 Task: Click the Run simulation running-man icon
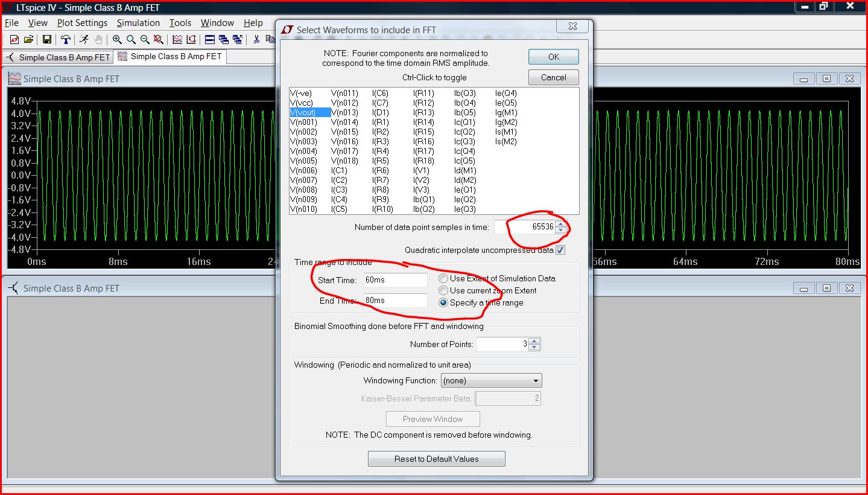(84, 39)
